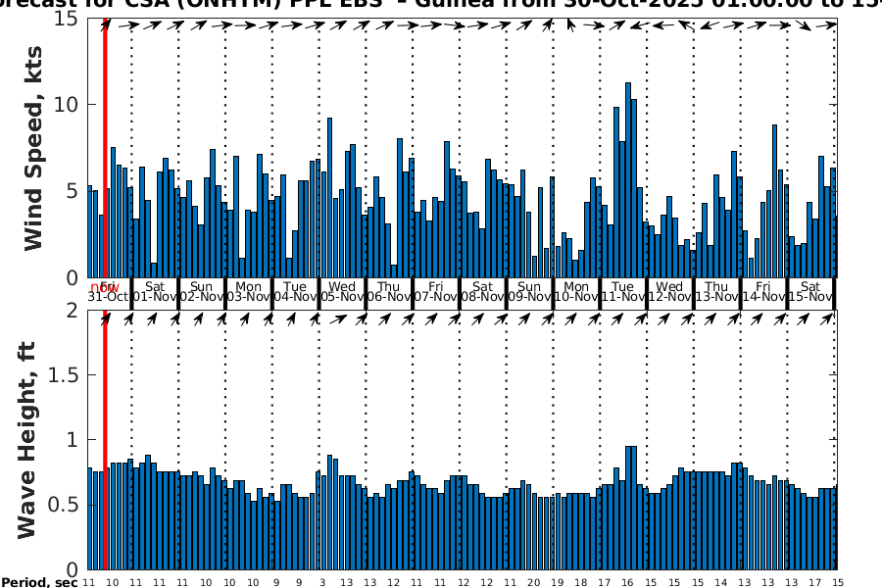Click the "Wind Speed, kts" axis title
Image resolution: width=882 pixels, height=588 pixels.
pos(32,149)
